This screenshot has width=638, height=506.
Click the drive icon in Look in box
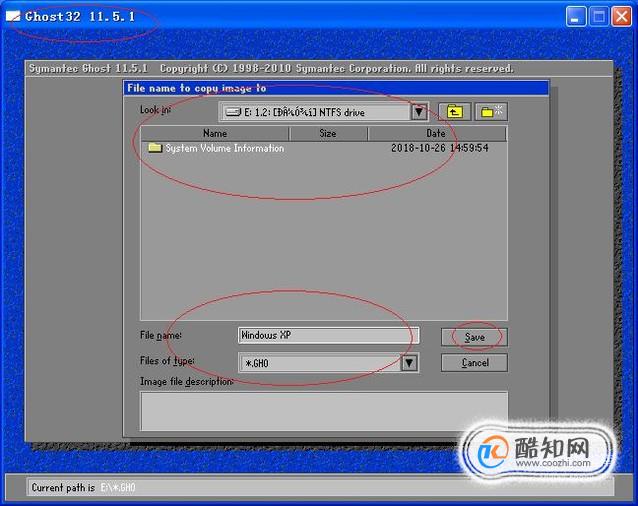pyautogui.click(x=234, y=112)
